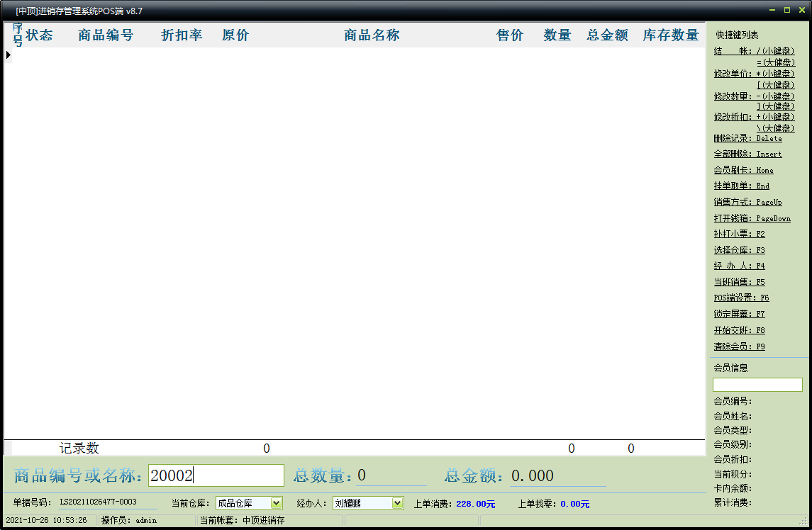Screen dimensions: 812x530
Task: Focus the 商品编号或名称 input field
Action: [216, 475]
